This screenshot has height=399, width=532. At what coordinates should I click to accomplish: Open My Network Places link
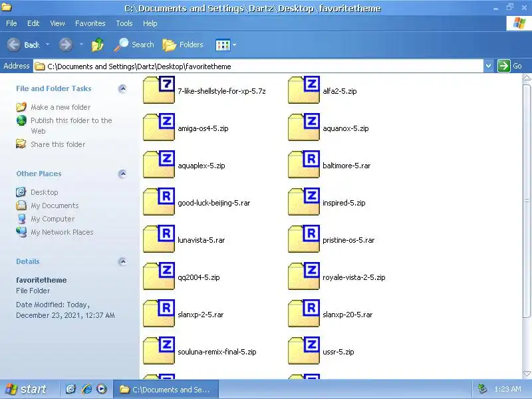[x=62, y=232]
